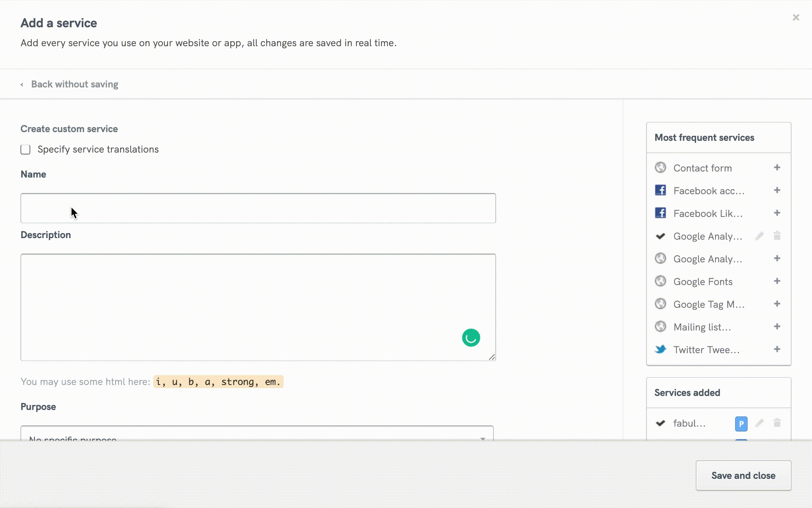Click the plus to add Google Tag Manager
Screen dimensions: 812x508
(777, 304)
